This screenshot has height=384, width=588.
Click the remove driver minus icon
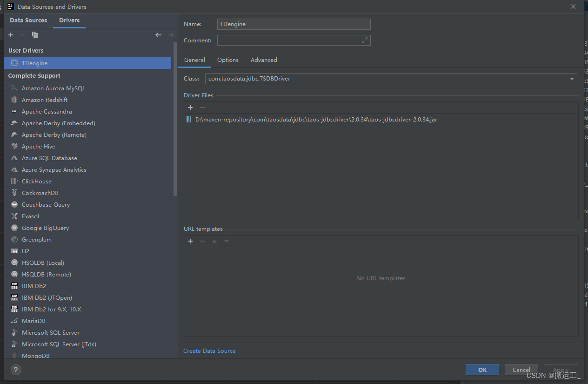click(x=23, y=35)
